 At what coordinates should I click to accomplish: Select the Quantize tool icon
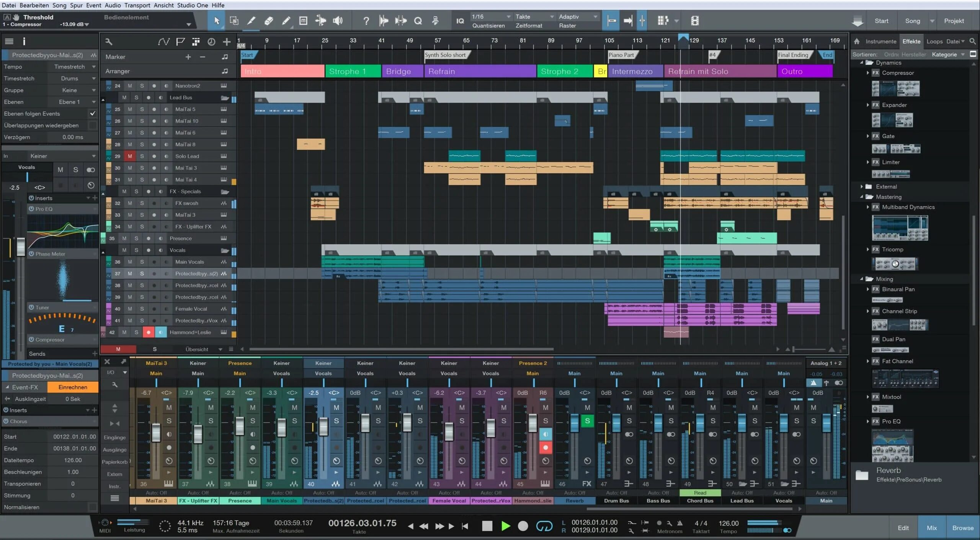click(418, 21)
